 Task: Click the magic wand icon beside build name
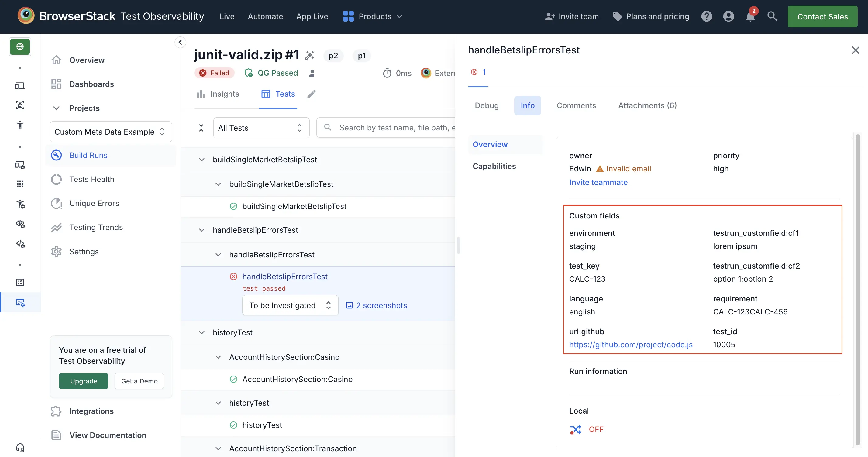(309, 55)
